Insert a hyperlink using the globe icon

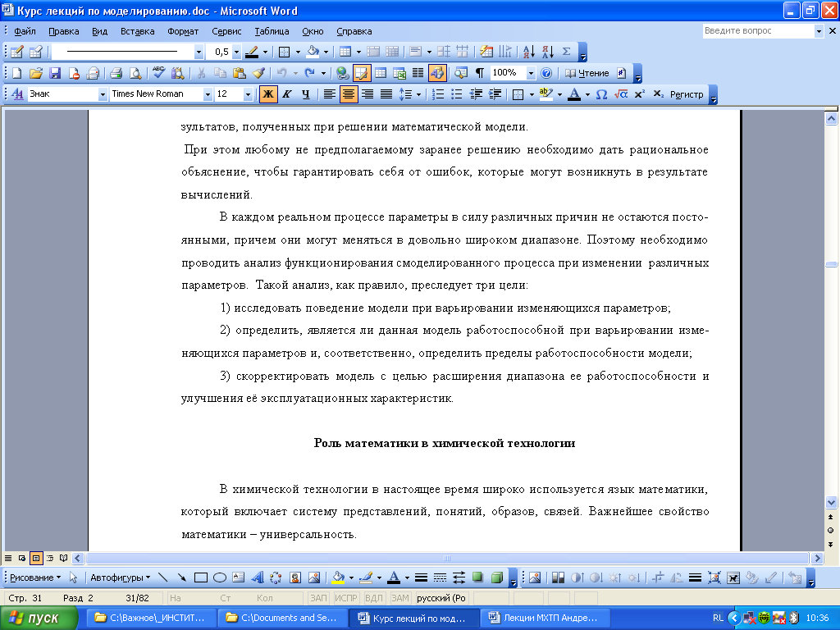pyautogui.click(x=342, y=73)
